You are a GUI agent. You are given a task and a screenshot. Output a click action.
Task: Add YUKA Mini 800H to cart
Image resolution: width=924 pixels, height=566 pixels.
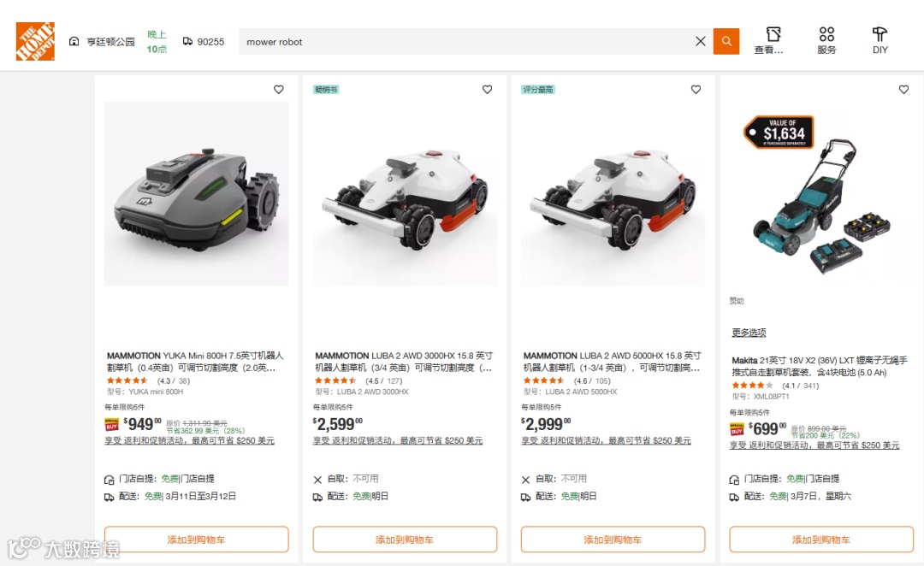tap(196, 539)
